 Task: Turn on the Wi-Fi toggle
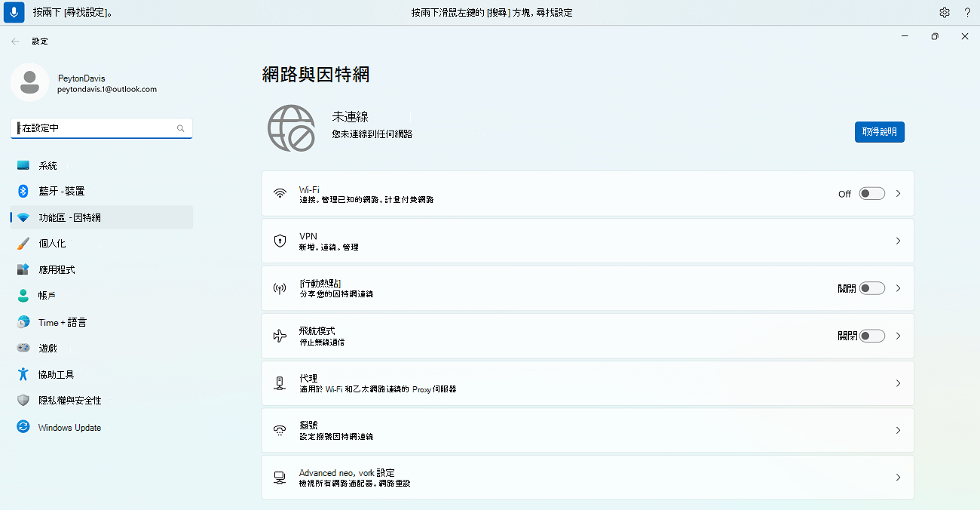[x=872, y=194]
